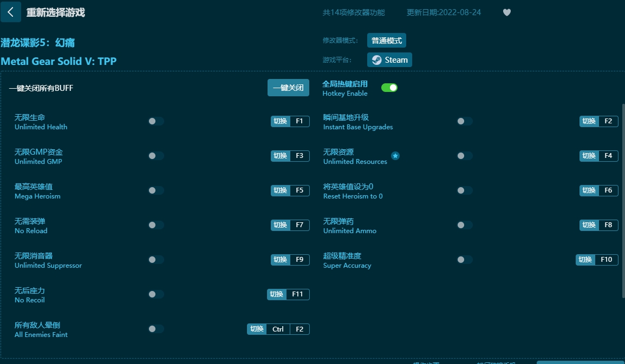Click the 一键关闭 button
This screenshot has width=625, height=364.
288,88
